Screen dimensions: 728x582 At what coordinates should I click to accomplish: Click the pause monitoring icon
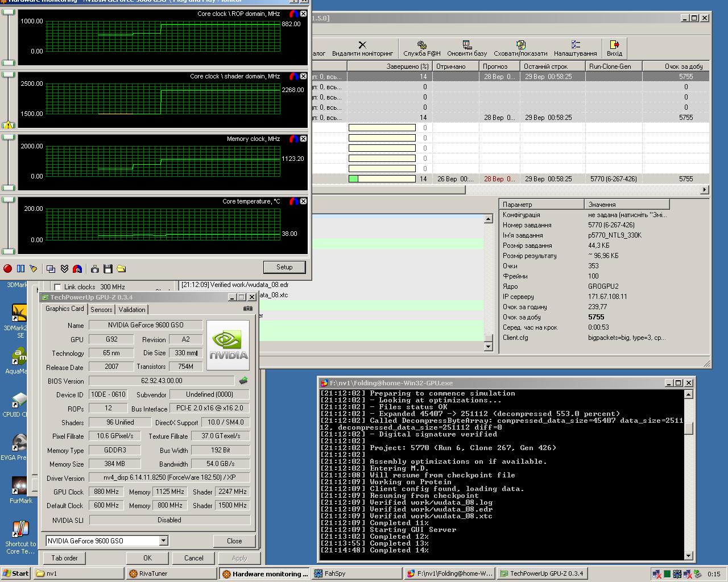pos(20,268)
